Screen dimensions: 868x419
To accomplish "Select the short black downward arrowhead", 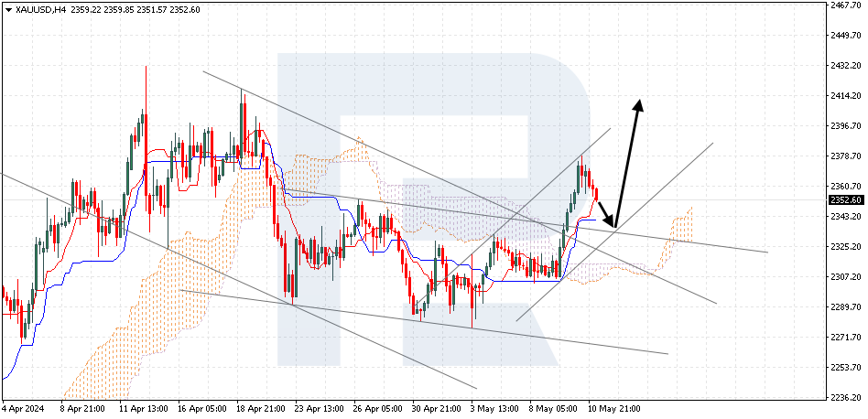I will [611, 221].
